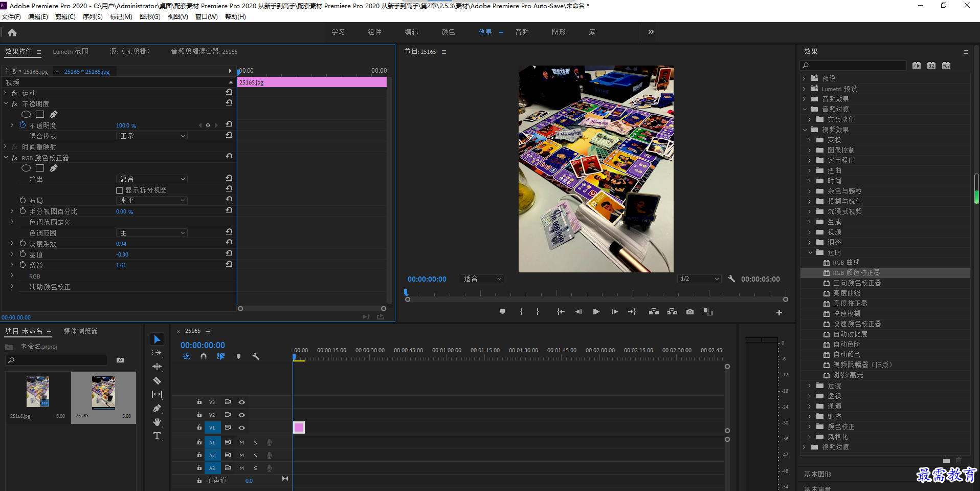The image size is (980, 491).
Task: Click the Lift button in Program monitor
Action: click(654, 312)
